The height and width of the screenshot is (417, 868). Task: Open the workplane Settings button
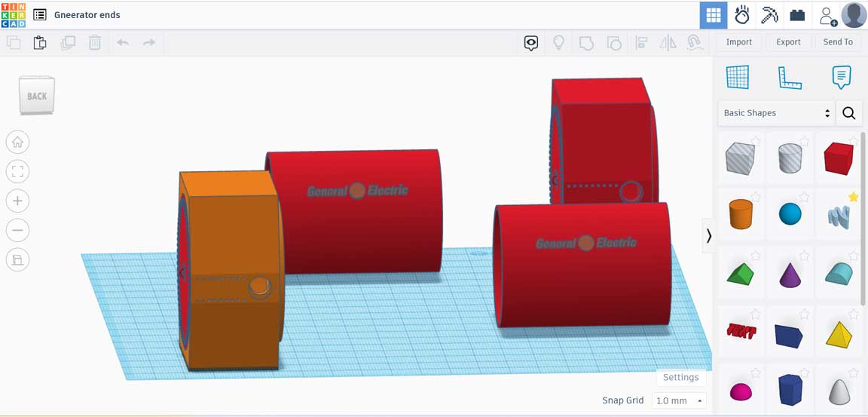click(681, 377)
